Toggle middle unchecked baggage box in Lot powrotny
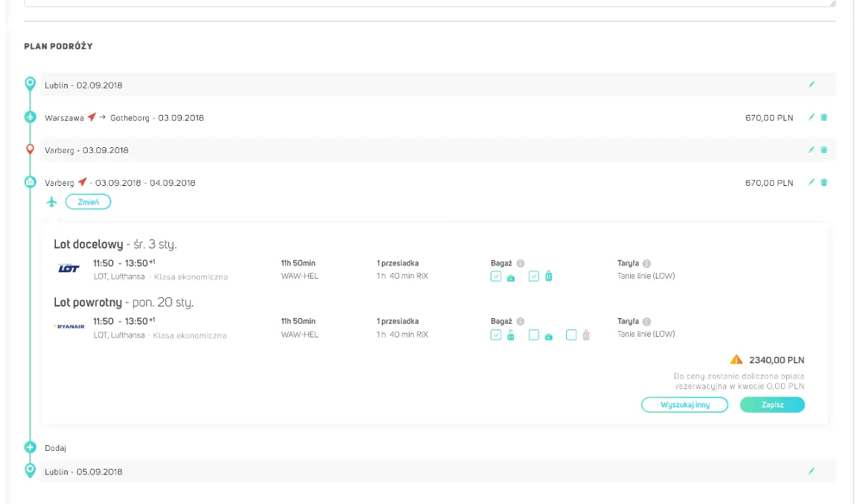Viewport: 860px width, 504px height. 534,335
